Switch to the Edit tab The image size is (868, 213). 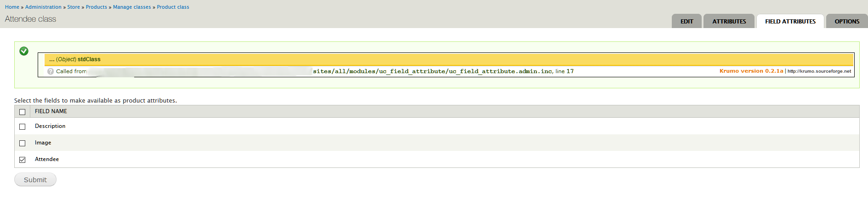tap(686, 22)
